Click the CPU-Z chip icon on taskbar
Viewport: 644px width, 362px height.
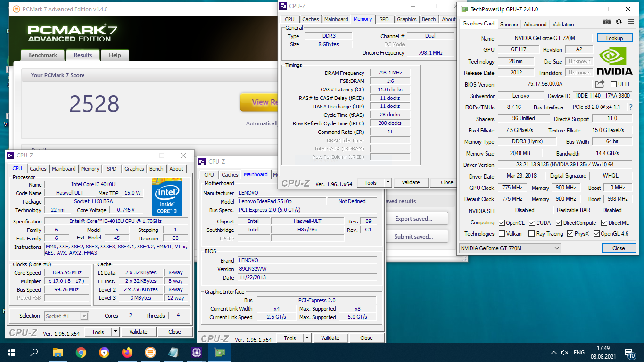pyautogui.click(x=196, y=352)
